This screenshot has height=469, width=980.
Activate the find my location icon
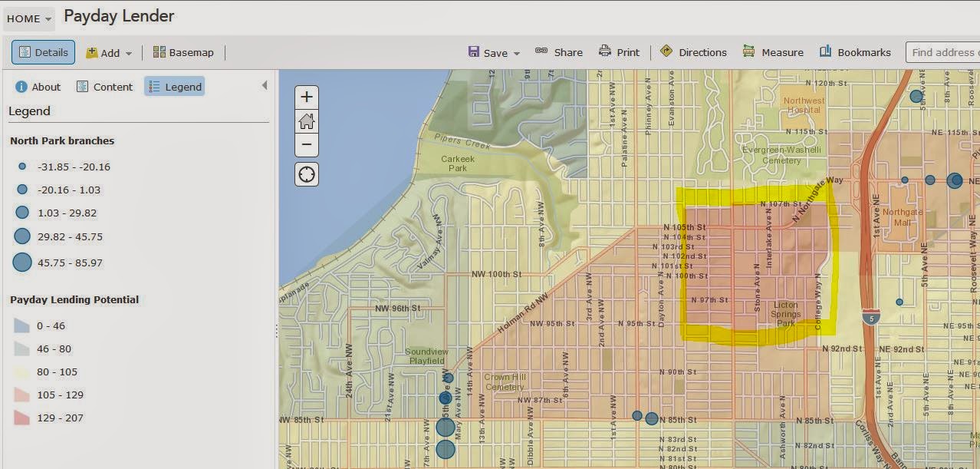(x=306, y=174)
